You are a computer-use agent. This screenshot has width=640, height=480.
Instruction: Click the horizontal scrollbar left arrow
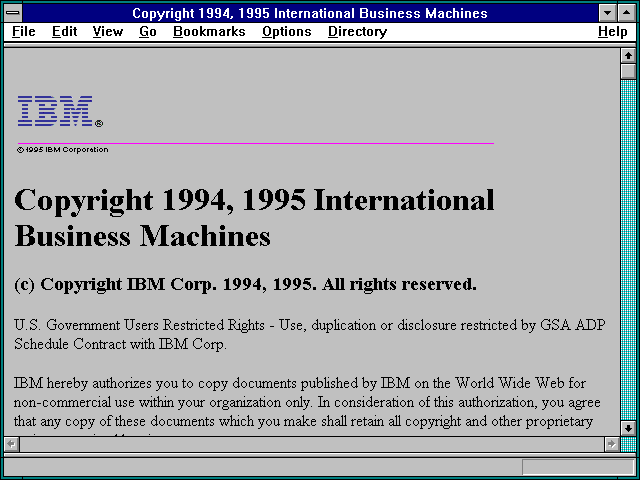tap(11, 444)
